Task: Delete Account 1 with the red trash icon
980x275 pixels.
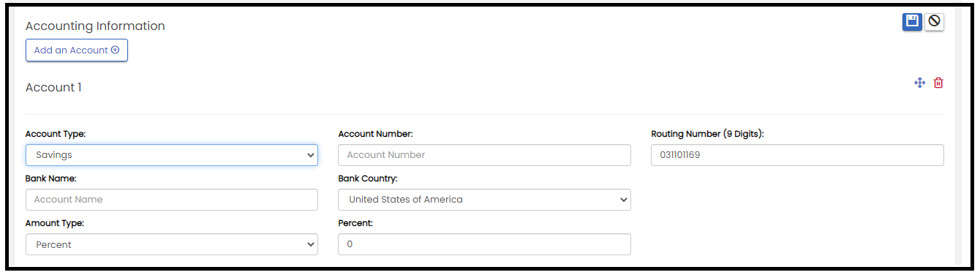Action: (938, 83)
